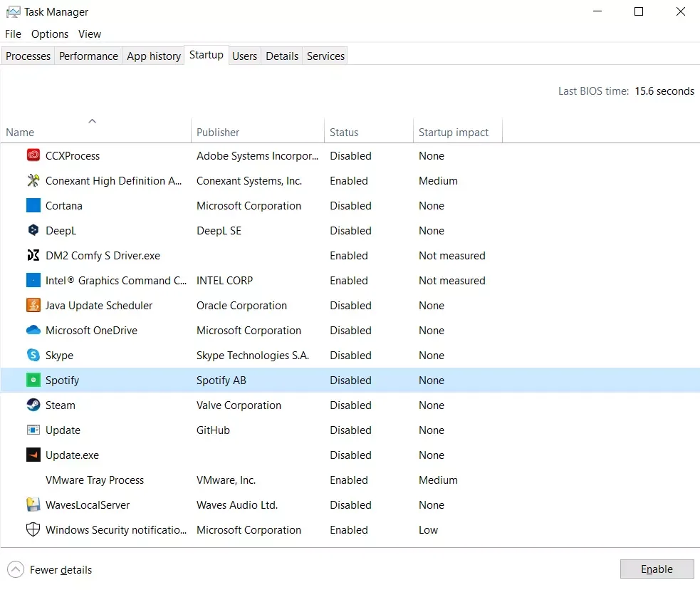700x590 pixels.
Task: Click the CCXProcess Adobe icon
Action: click(33, 155)
